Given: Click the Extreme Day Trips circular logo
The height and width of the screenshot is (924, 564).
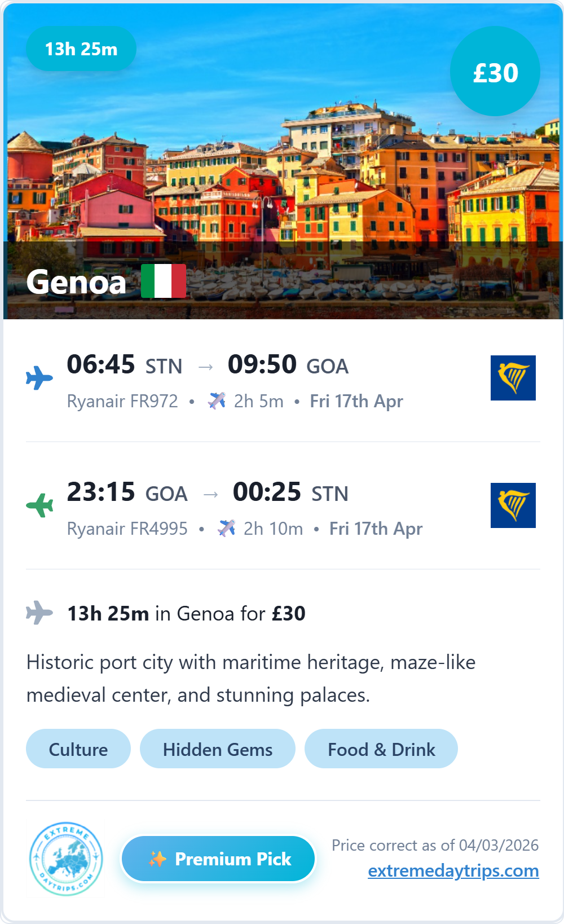Looking at the screenshot, I should coord(66,859).
